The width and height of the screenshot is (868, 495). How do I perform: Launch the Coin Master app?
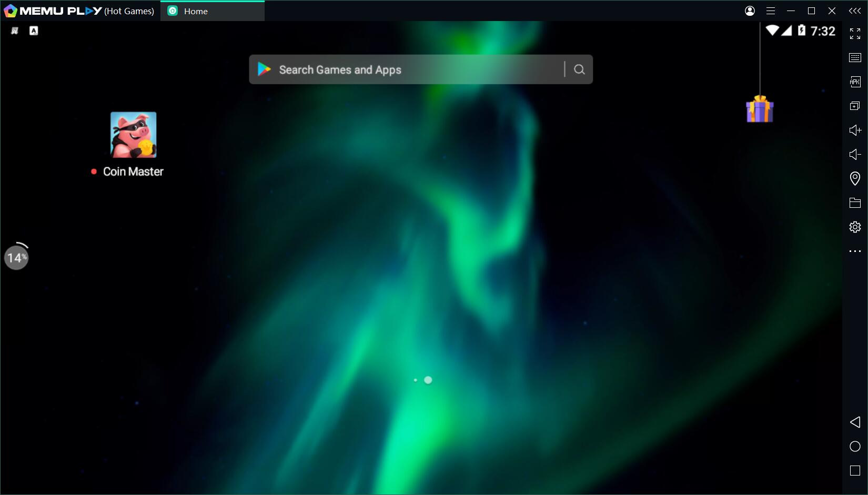coord(133,135)
